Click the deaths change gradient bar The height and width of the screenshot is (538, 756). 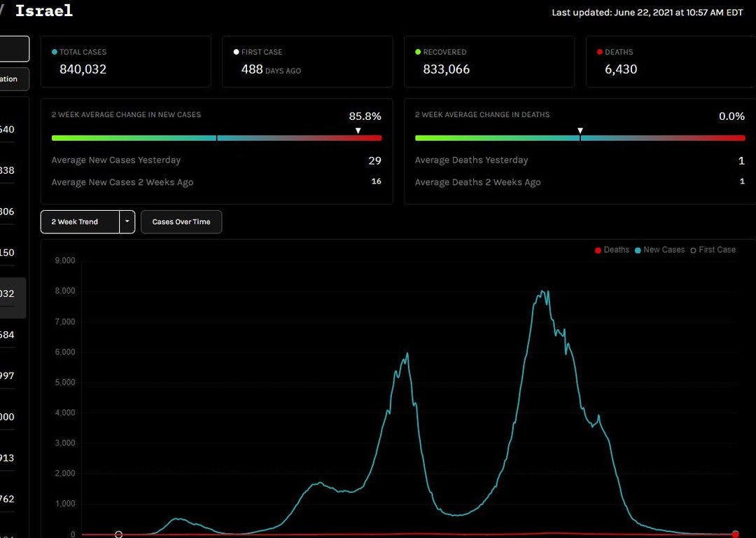(x=580, y=138)
